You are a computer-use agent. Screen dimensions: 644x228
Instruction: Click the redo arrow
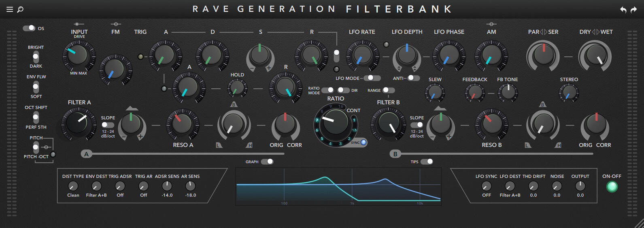click(x=634, y=10)
